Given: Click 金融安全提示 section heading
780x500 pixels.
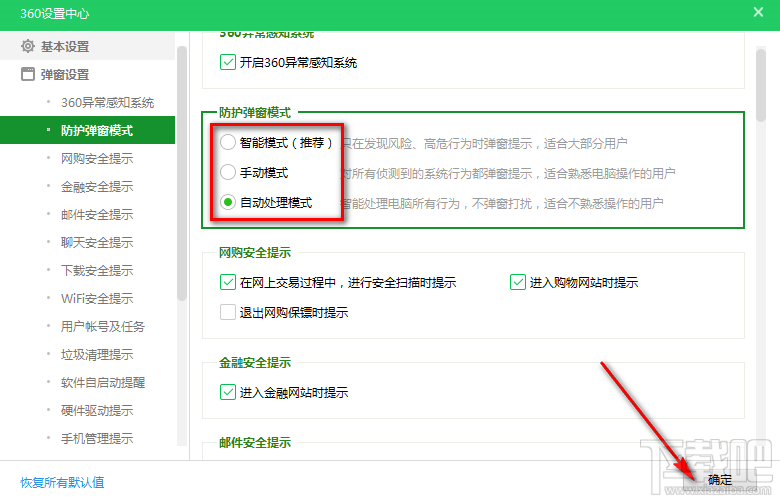Looking at the screenshot, I should [255, 363].
